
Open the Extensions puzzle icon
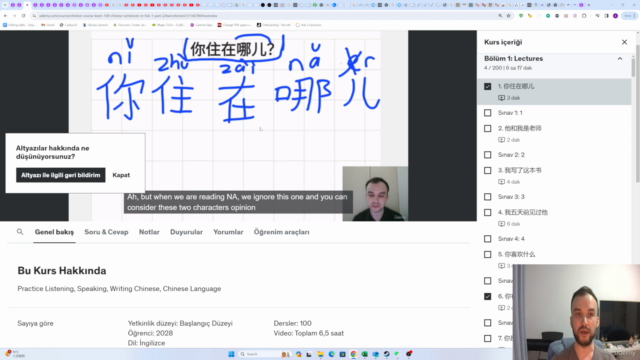click(584, 16)
